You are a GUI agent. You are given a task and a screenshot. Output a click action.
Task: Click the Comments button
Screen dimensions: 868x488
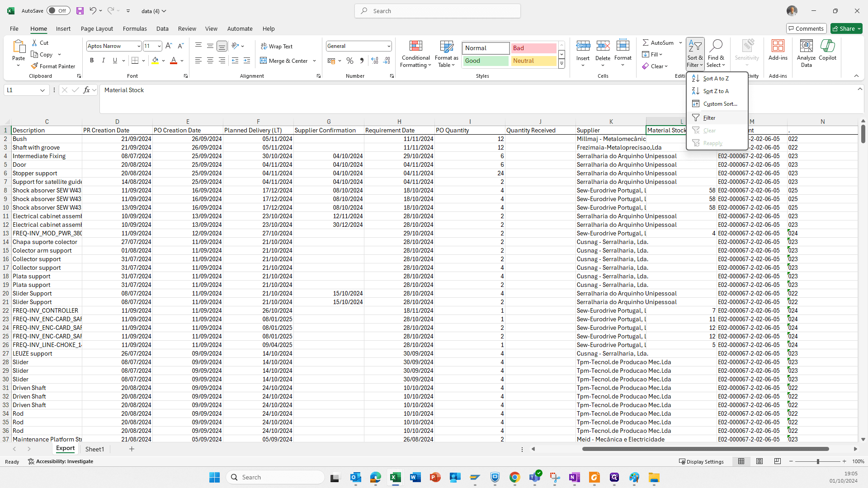click(806, 28)
